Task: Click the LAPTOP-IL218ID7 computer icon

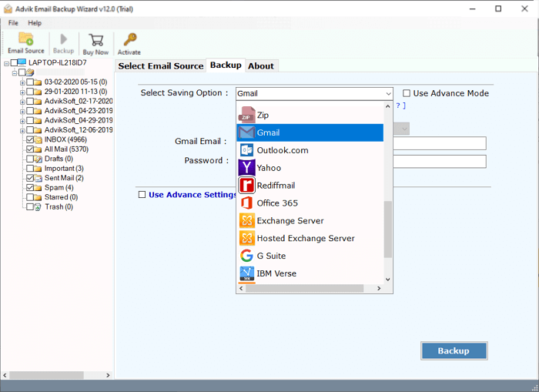Action: pos(22,62)
